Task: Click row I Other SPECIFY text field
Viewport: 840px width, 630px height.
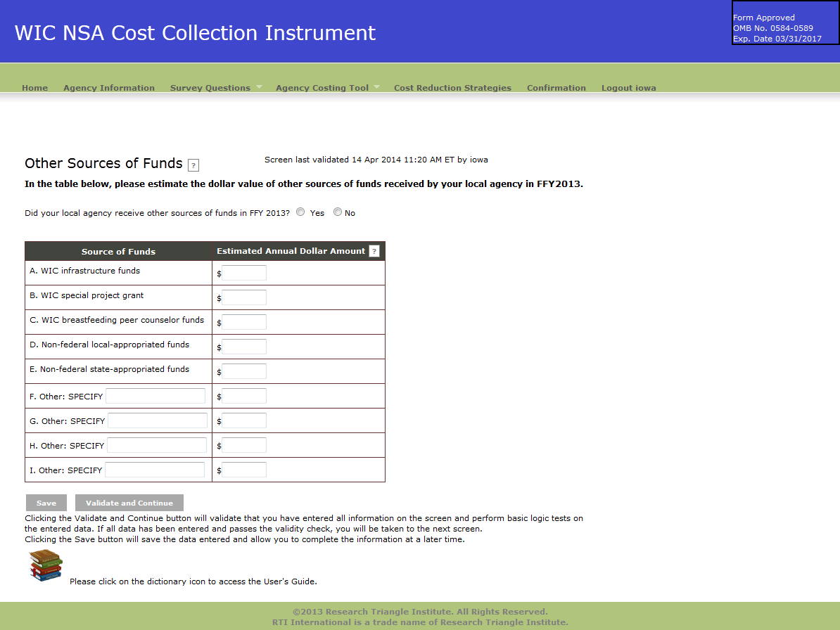Action: [155, 470]
